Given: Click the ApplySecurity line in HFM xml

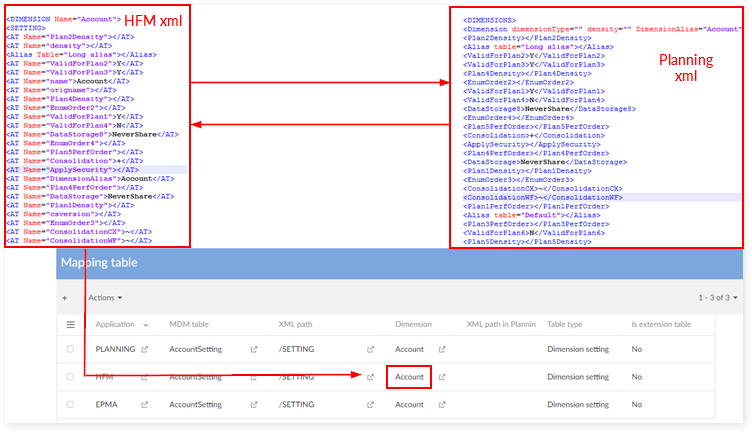Looking at the screenshot, I should tap(72, 170).
